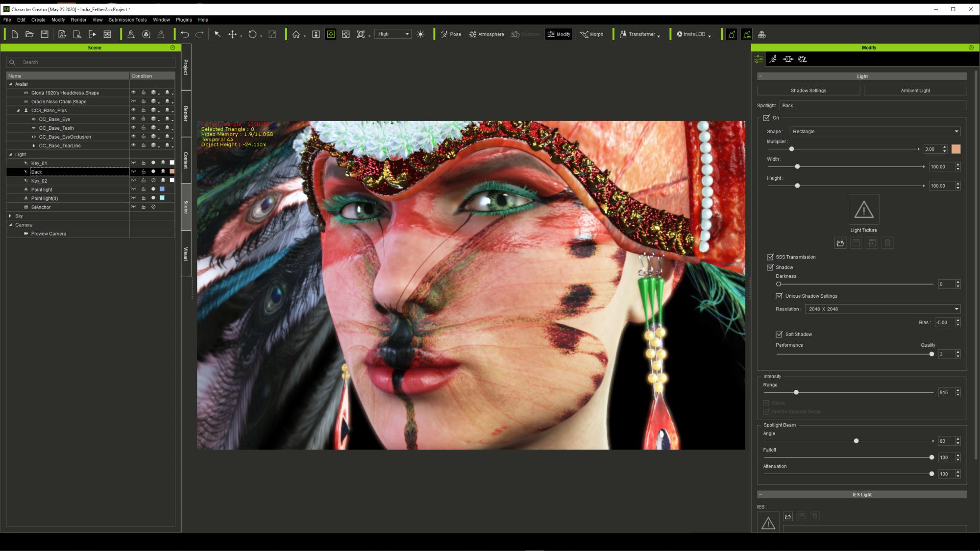Click the magnifier icon in Scene search
Image resolution: width=980 pixels, height=551 pixels.
coord(13,62)
